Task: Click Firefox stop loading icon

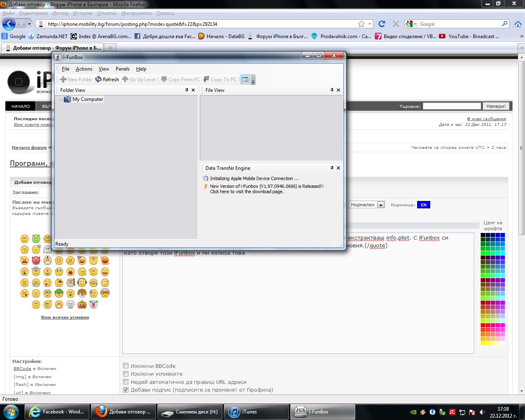Action: (395, 24)
